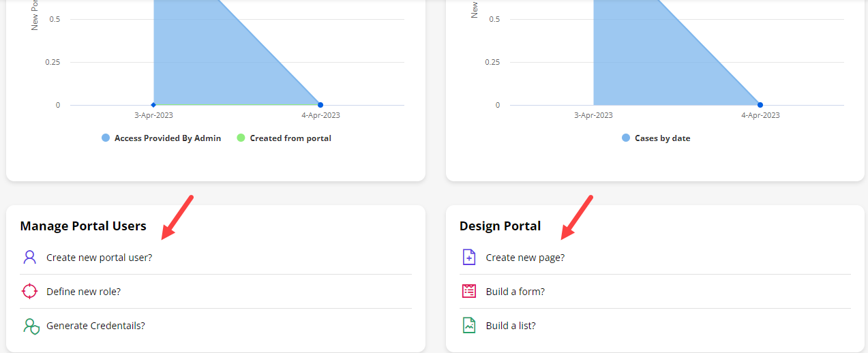The width and height of the screenshot is (868, 353).
Task: Click the 3-Apr-2023 diamond marker on left chart
Action: [x=153, y=105]
